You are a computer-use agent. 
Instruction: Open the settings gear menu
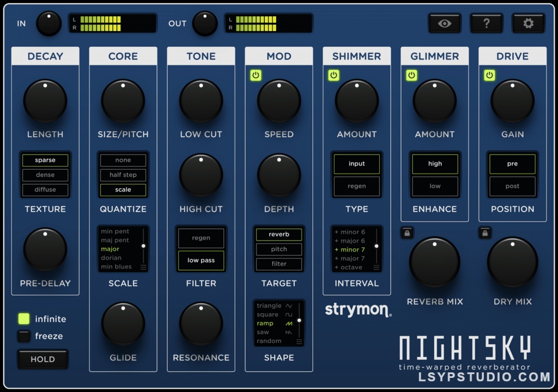coord(528,23)
